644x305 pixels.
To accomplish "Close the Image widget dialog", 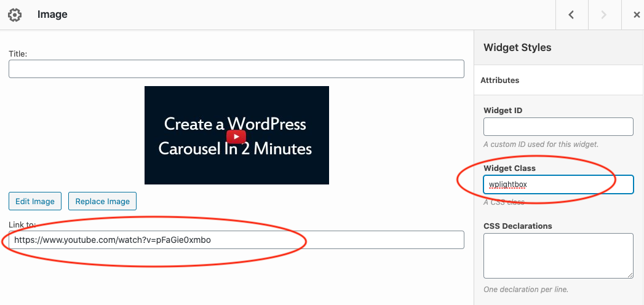I will click(637, 15).
